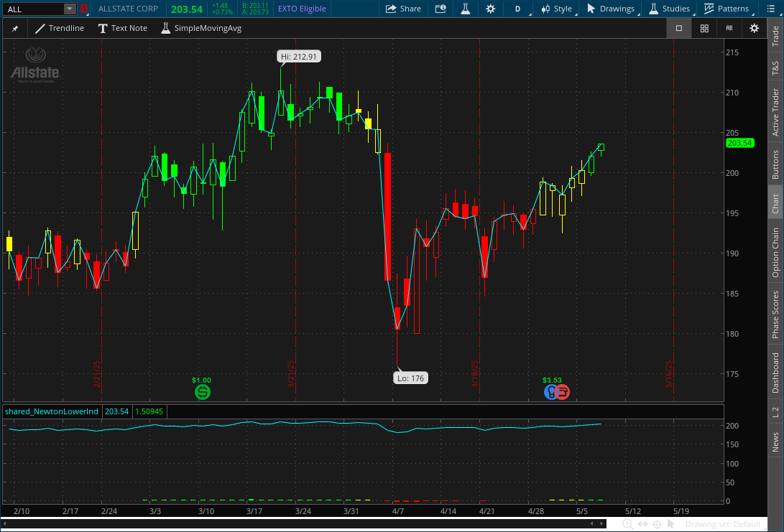Click the zoom in magnifier icon

point(627,524)
